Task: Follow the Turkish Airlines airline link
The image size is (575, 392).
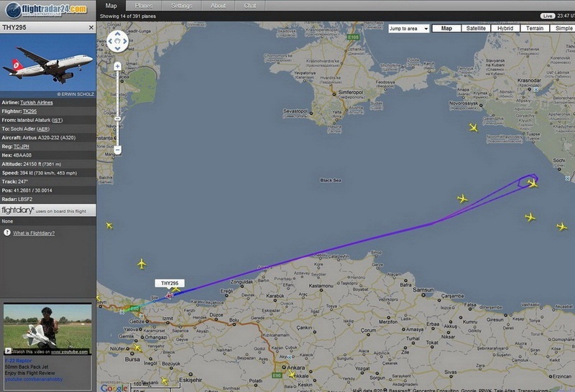Action: (37, 103)
